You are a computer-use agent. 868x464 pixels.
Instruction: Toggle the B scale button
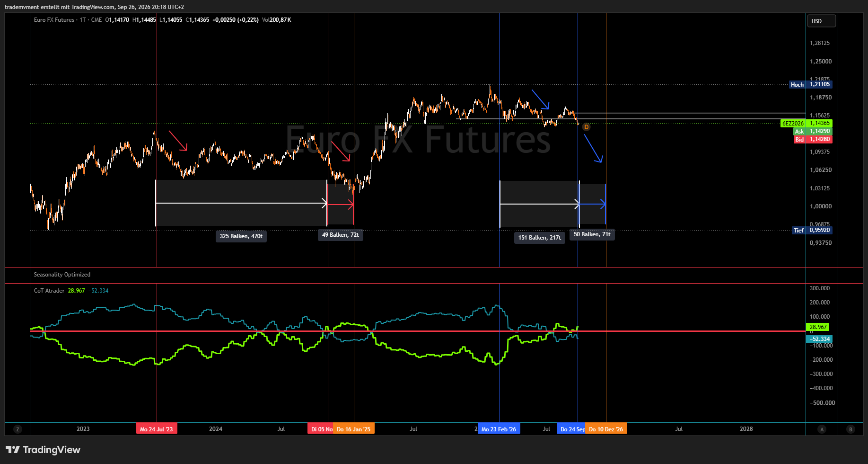pyautogui.click(x=850, y=429)
